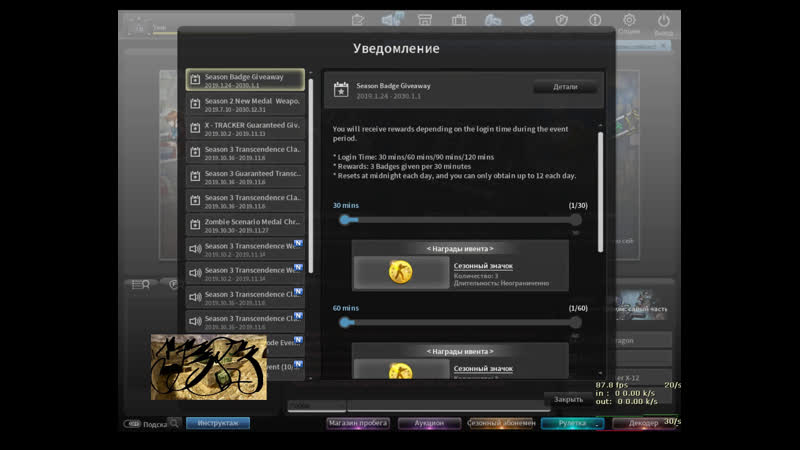This screenshot has width=800, height=450.
Task: Open Декодер
Action: (x=643, y=423)
